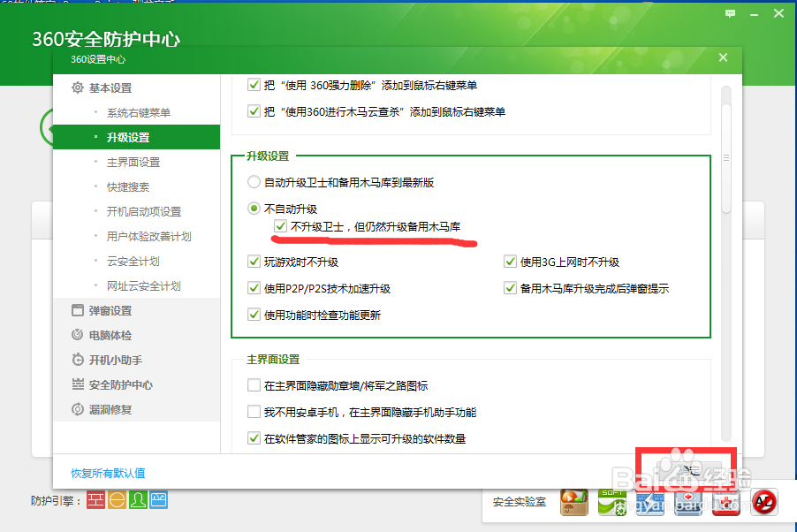Open 漏洞修复 sidebar icon
Screen dimensions: 797x532
(77, 409)
